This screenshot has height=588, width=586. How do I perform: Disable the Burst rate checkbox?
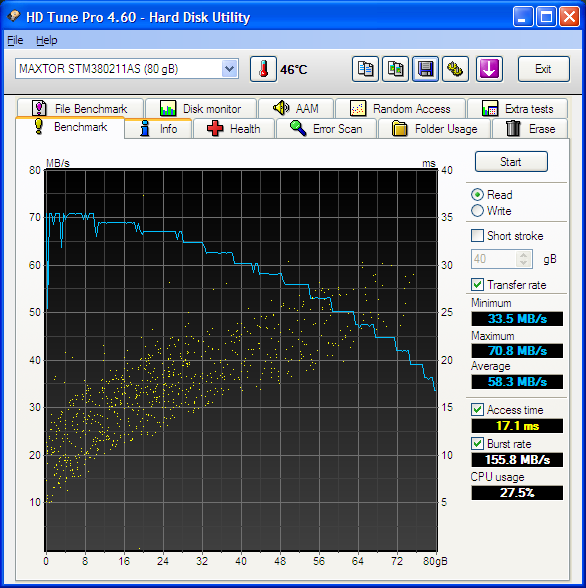[477, 444]
